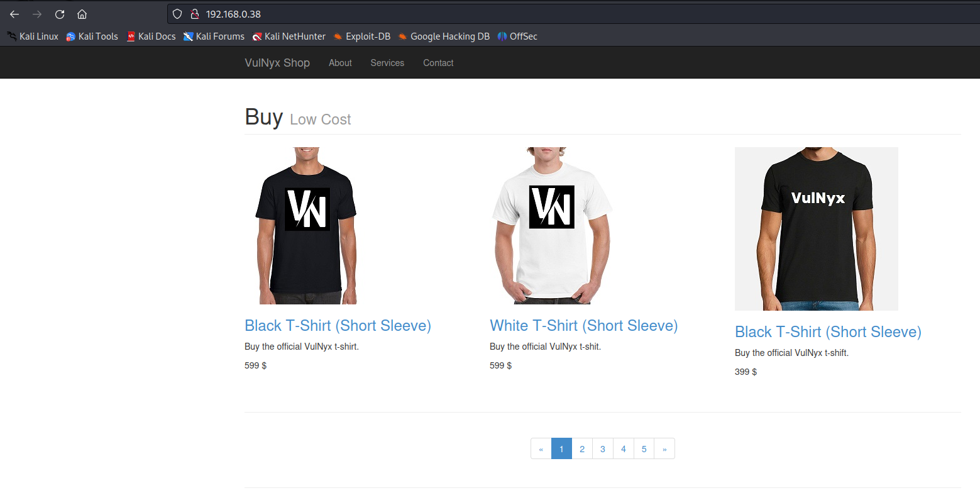The height and width of the screenshot is (500, 980).
Task: Open Google Hacking DB bookmark
Action: coord(444,36)
